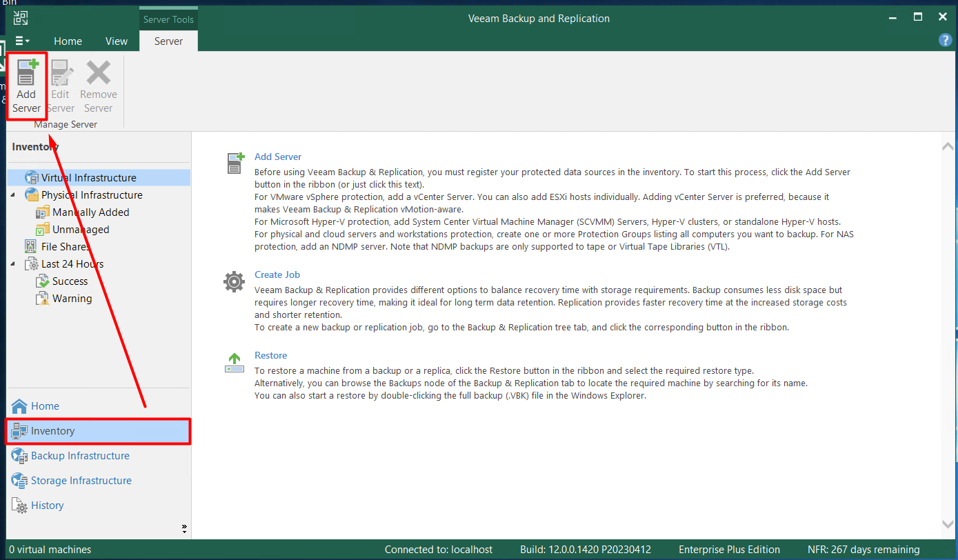Open the History view

tap(99, 505)
